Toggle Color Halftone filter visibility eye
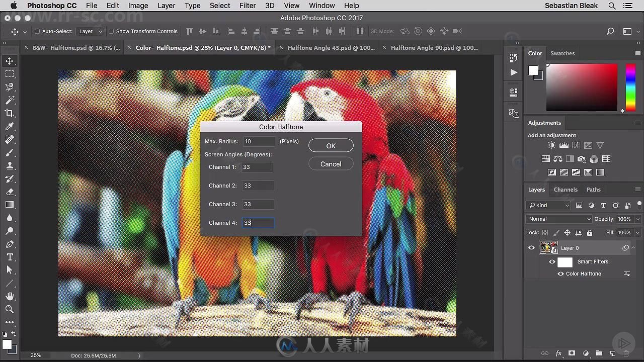This screenshot has height=362, width=644. 560,274
